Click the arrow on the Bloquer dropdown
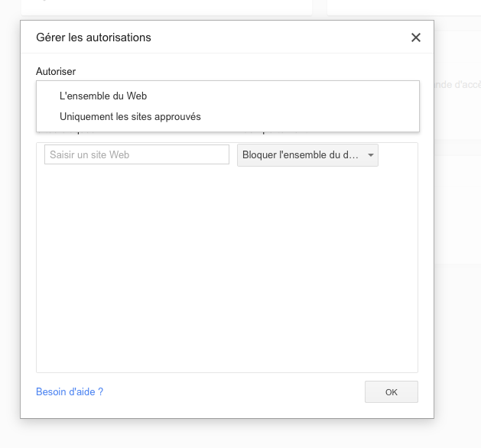Viewport: 481px width, 448px height. tap(371, 155)
